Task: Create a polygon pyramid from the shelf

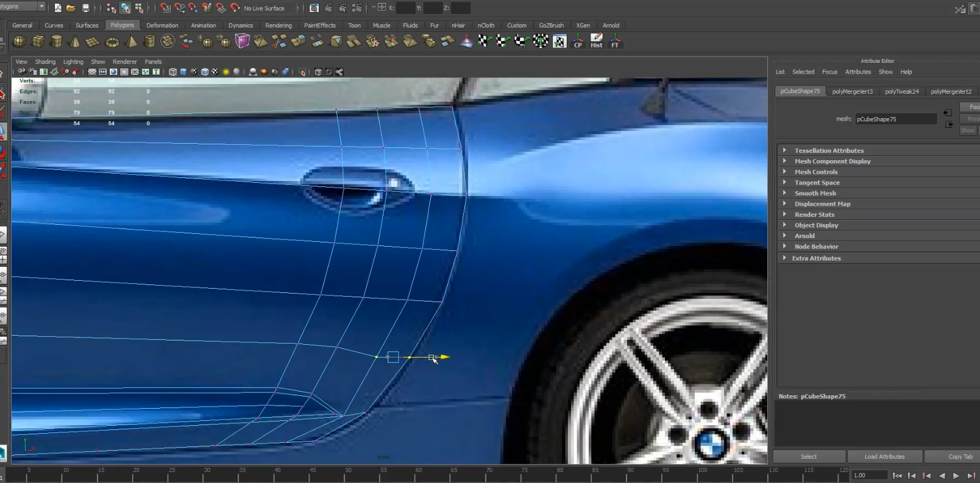Action: coord(131,41)
